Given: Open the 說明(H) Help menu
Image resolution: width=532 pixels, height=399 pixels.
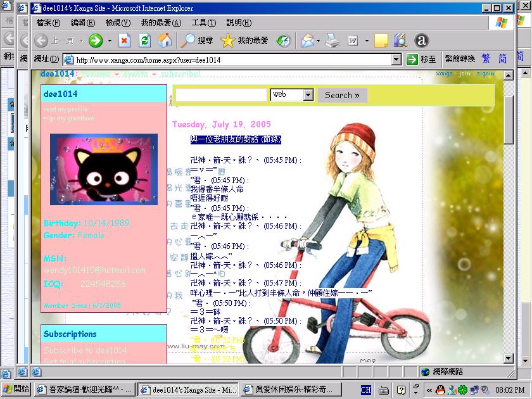Looking at the screenshot, I should [x=239, y=23].
